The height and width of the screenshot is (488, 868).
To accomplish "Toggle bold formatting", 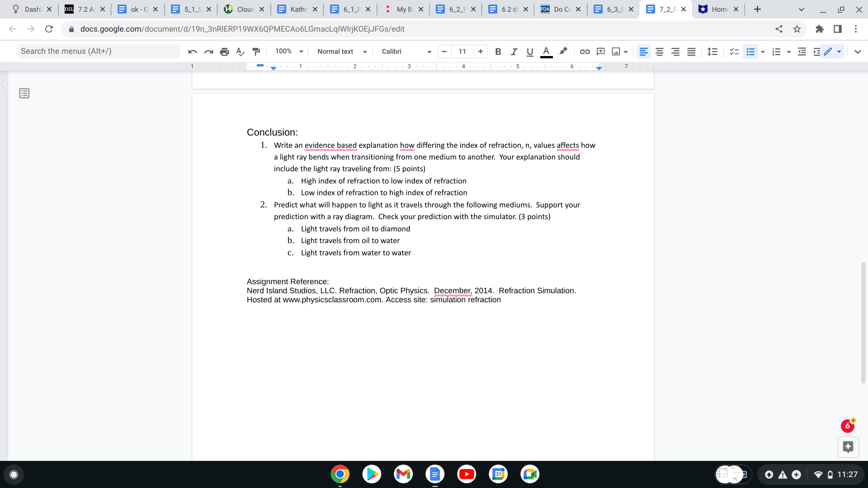I will pos(498,52).
